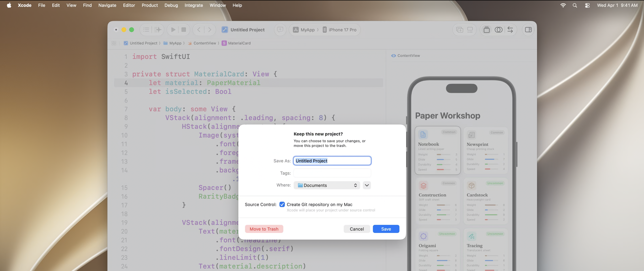Click the display screen icon in toolbar
This screenshot has height=271, width=644.
point(470,30)
